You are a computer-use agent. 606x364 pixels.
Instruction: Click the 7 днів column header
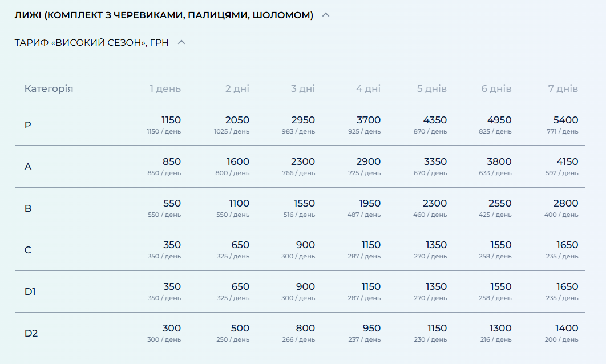pyautogui.click(x=563, y=88)
